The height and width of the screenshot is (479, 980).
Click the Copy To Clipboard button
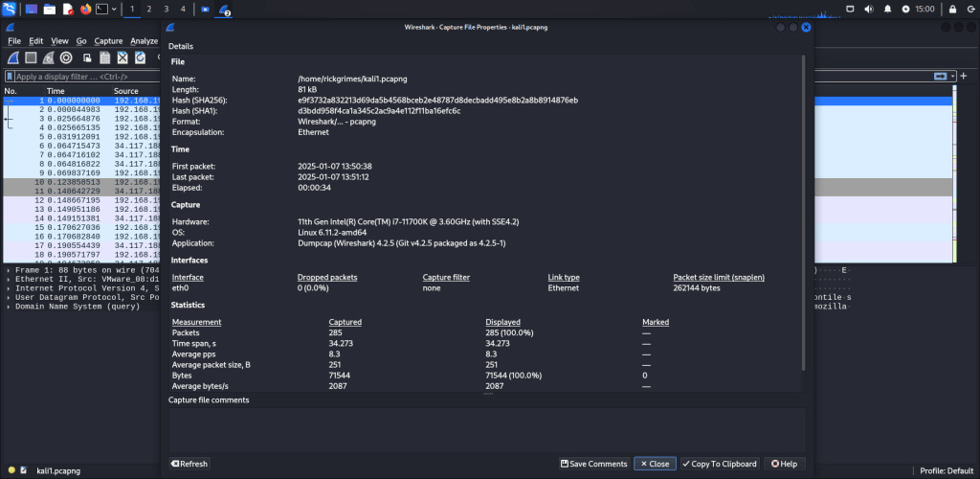[719, 464]
